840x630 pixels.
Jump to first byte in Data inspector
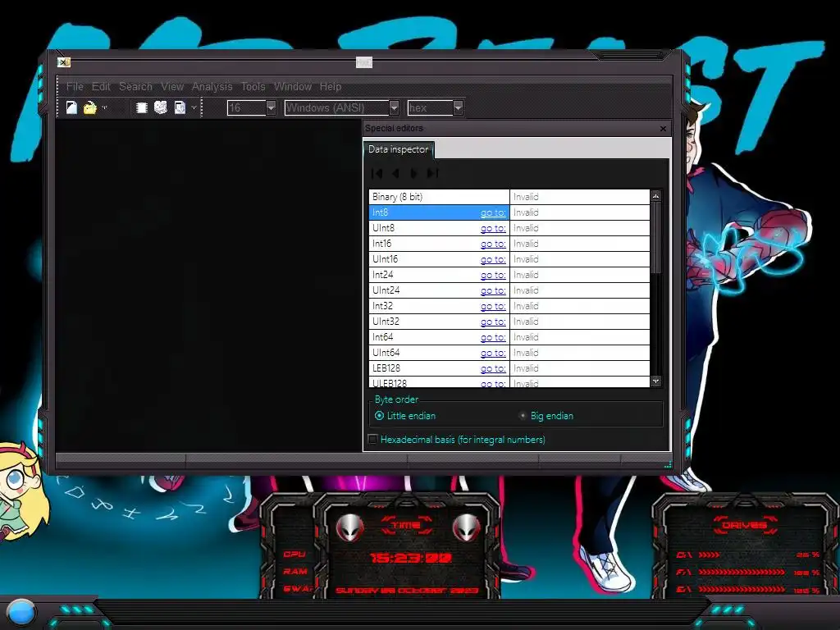pos(377,173)
